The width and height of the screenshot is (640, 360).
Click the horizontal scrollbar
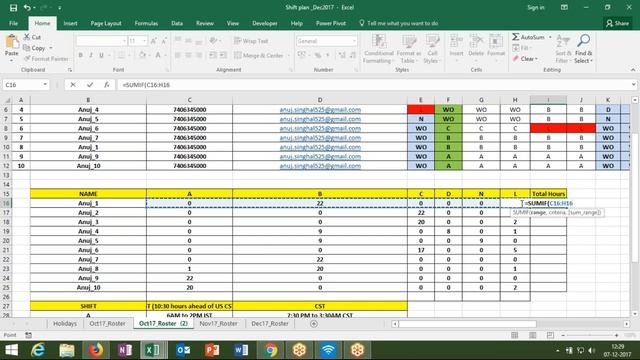[x=468, y=324]
